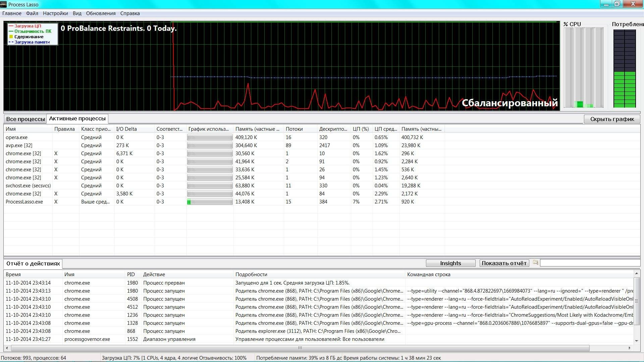The height and width of the screenshot is (362, 644).
Task: Select log entry Процесс прерван for PID 1980
Action: coord(319,283)
